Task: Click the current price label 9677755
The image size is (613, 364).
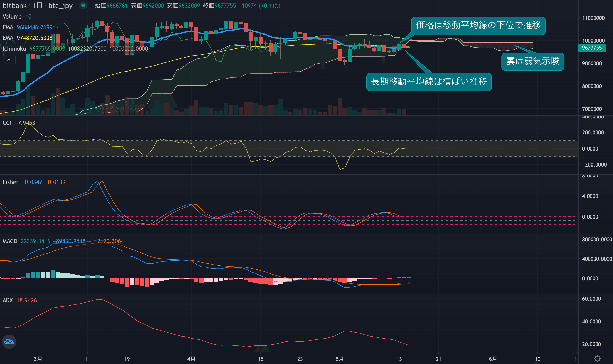Action: pyautogui.click(x=592, y=48)
